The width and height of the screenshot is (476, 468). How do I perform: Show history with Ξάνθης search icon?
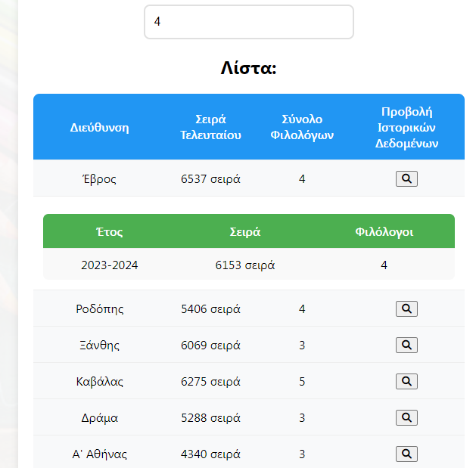tap(406, 346)
